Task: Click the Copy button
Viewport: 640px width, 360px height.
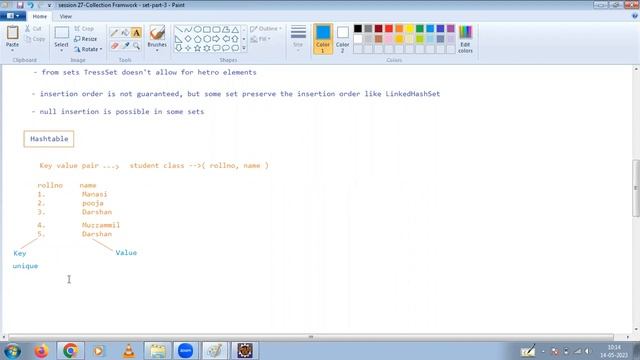Action: [x=35, y=39]
